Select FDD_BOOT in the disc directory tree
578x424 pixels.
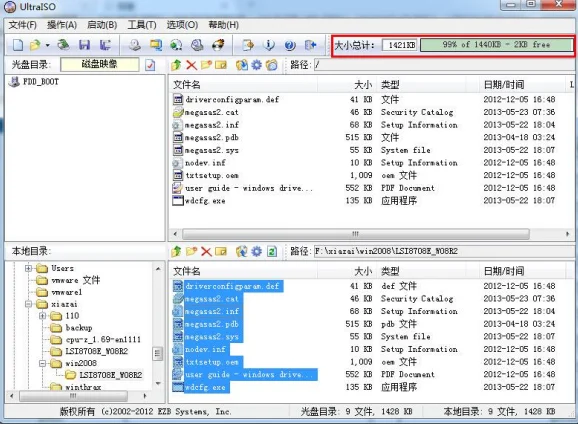point(41,82)
